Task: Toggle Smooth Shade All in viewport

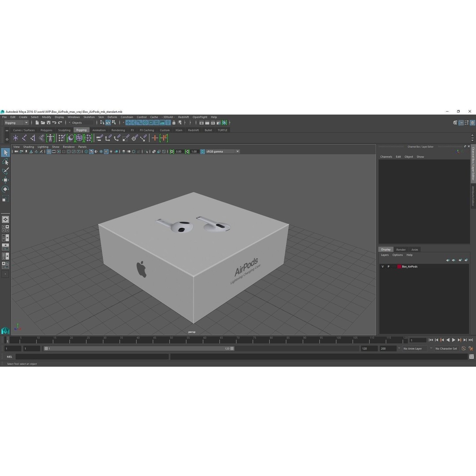Action: (91, 152)
